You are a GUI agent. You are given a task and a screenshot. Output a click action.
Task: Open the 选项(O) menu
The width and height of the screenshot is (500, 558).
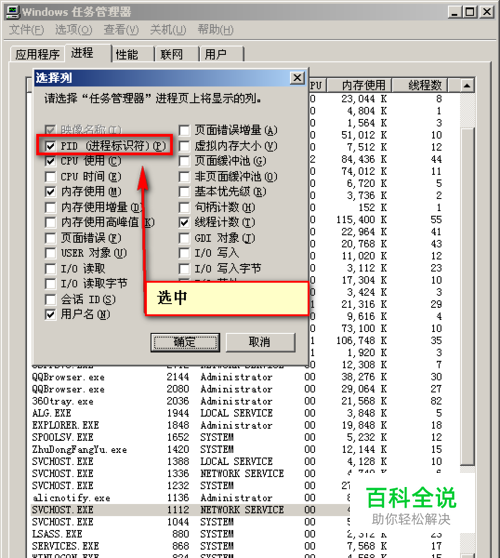point(74,30)
